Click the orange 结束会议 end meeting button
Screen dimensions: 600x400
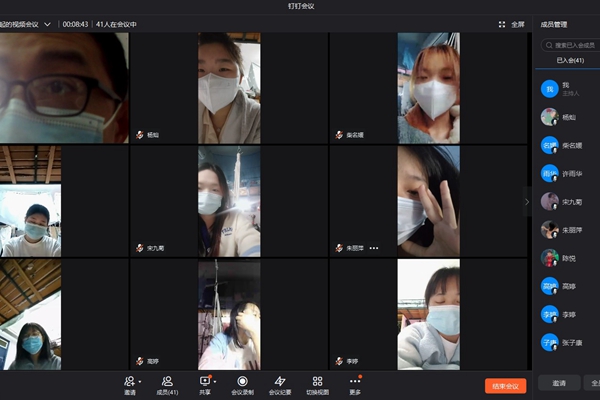coord(505,386)
